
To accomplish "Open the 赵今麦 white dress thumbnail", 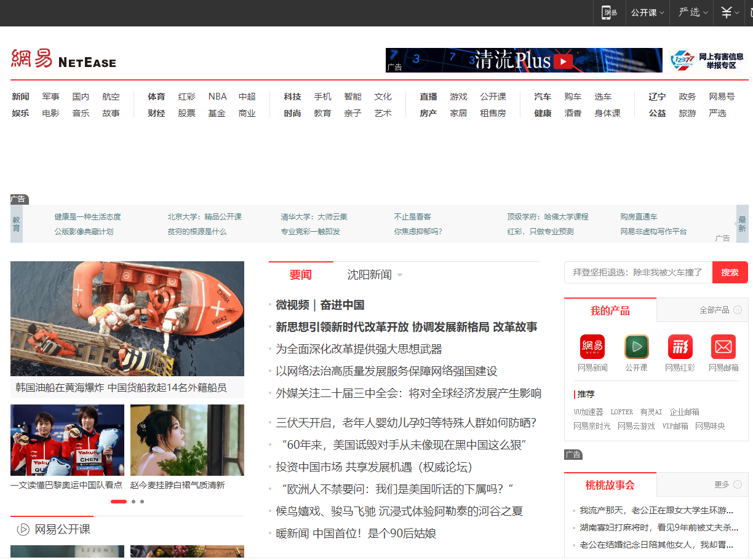I will pos(187,440).
